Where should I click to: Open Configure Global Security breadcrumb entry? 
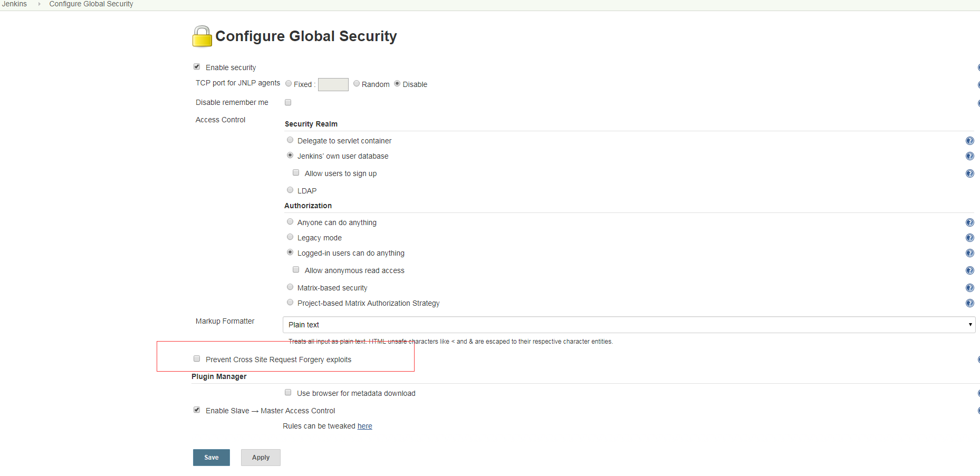tap(91, 4)
